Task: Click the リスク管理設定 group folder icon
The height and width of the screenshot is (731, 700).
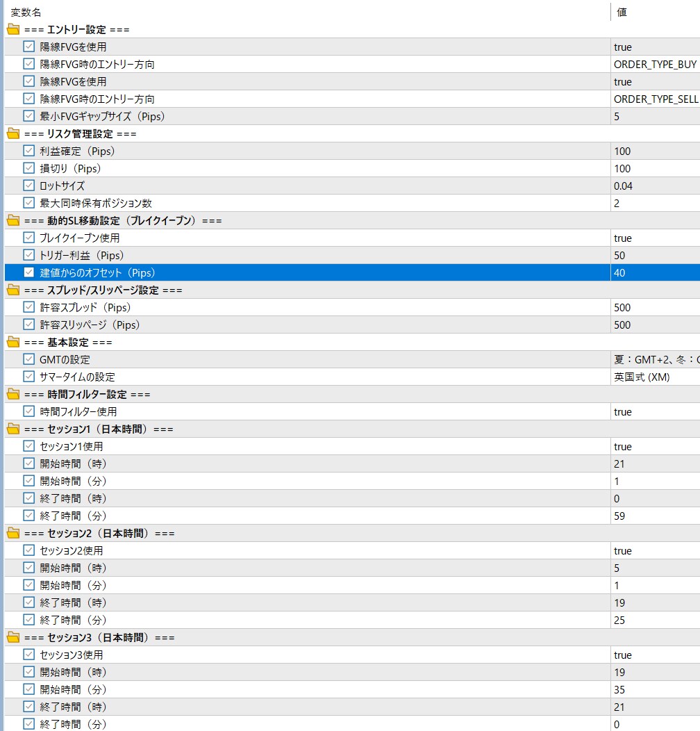Action: click(13, 134)
